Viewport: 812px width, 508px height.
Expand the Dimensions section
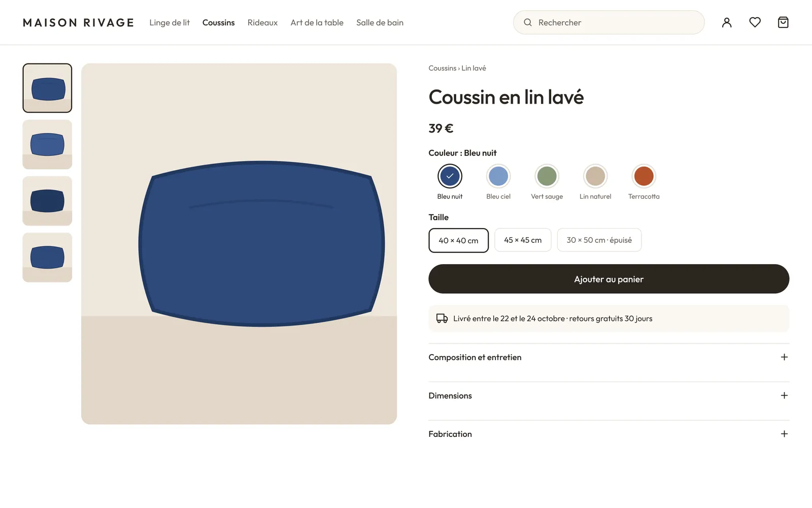(x=608, y=396)
